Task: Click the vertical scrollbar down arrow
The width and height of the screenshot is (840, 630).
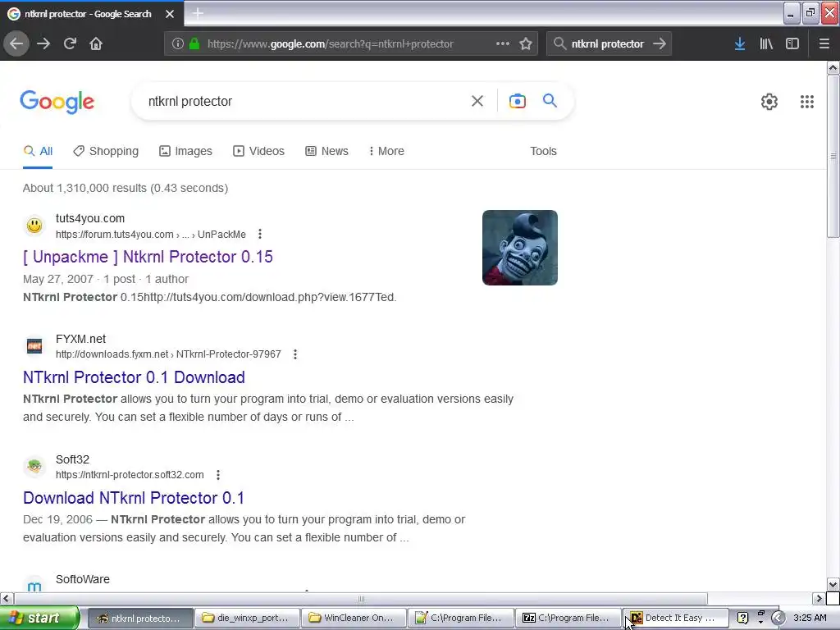Action: 833,584
